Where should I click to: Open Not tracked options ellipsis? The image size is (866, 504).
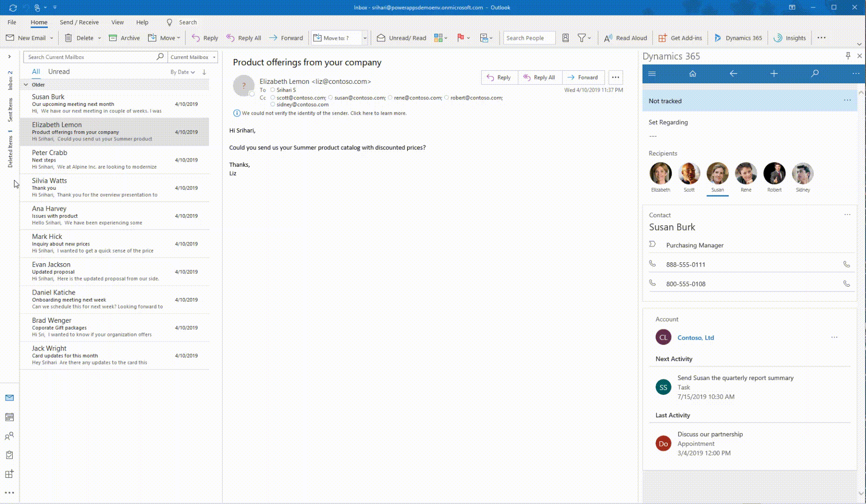[847, 100]
